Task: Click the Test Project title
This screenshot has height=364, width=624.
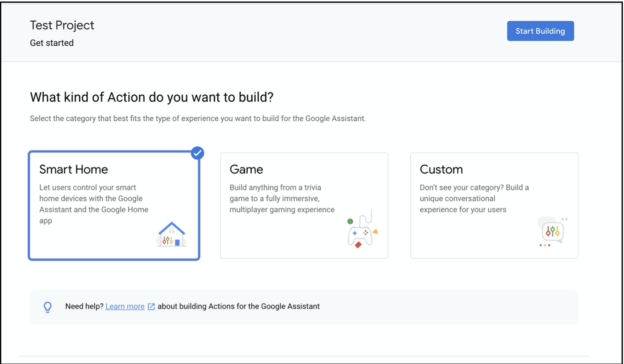Action: tap(62, 25)
